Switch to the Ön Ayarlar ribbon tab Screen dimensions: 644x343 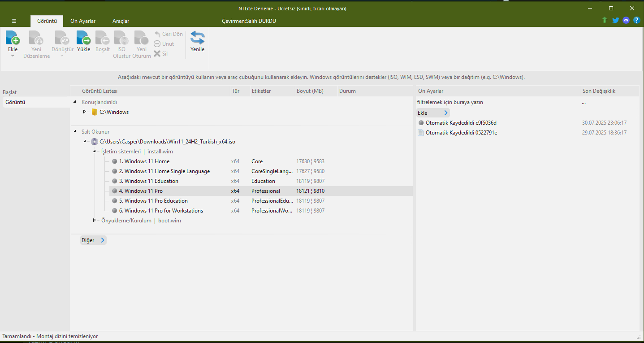83,21
